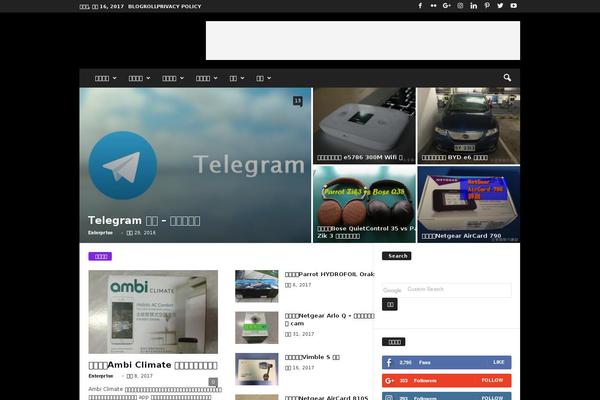Open the Netgear Arlo Q thumbnail

click(257, 328)
